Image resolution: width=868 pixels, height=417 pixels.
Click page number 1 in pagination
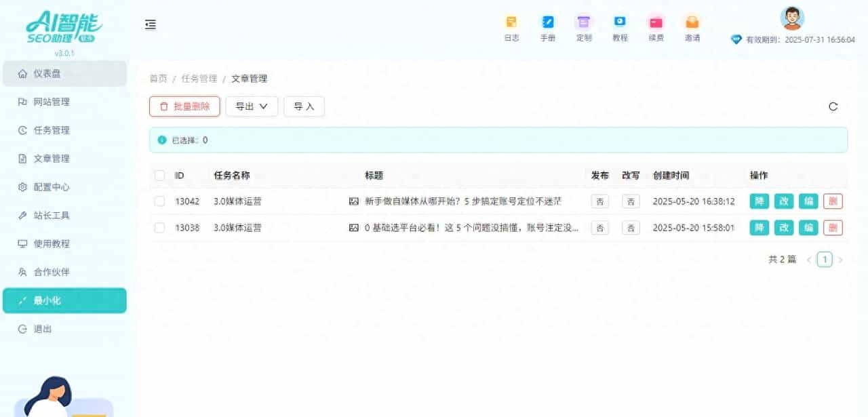pos(825,259)
